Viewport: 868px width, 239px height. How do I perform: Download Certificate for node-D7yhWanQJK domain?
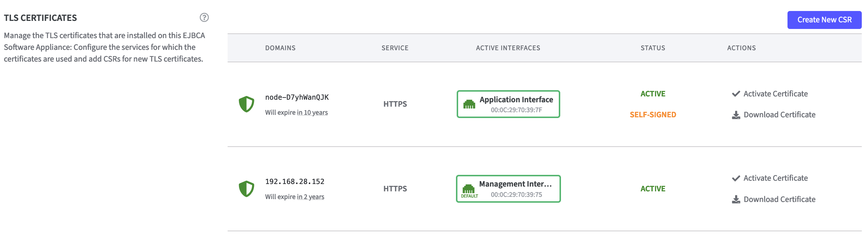tap(779, 115)
